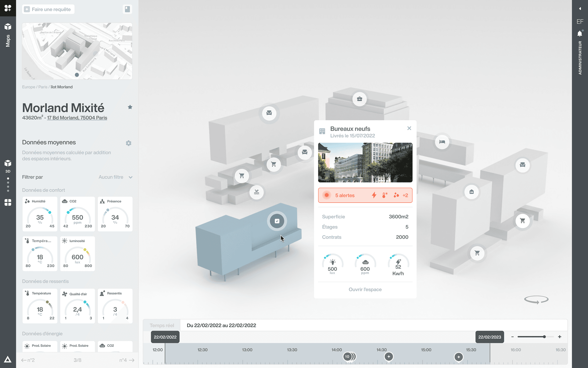Open the Maps tab in the left sidebar

(x=8, y=35)
